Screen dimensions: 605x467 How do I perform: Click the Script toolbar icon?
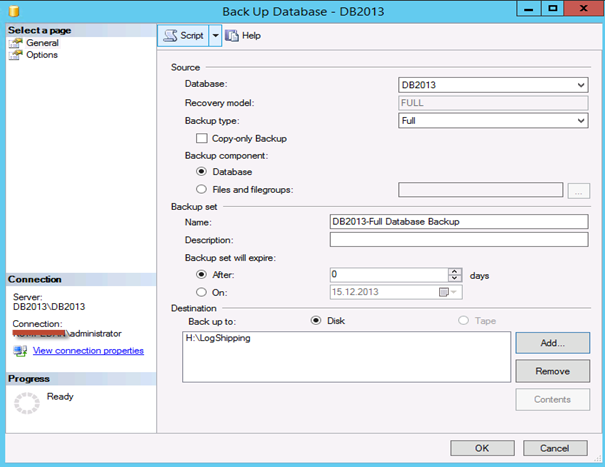(169, 35)
